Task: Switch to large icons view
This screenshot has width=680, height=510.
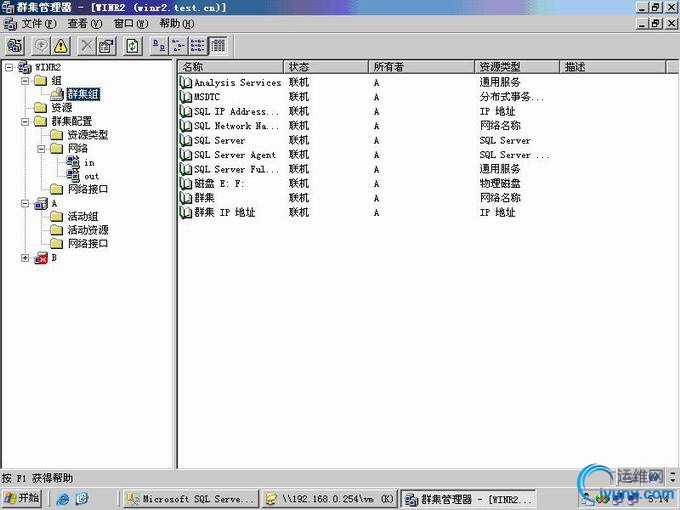Action: coord(159,46)
